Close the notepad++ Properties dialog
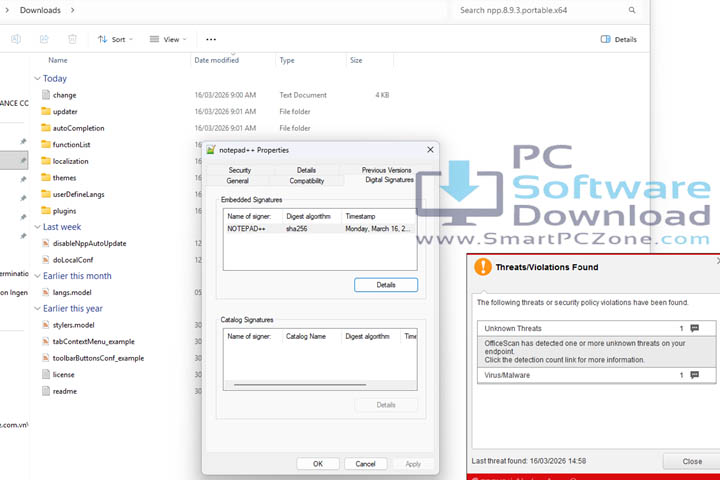This screenshot has height=480, width=720. click(430, 150)
